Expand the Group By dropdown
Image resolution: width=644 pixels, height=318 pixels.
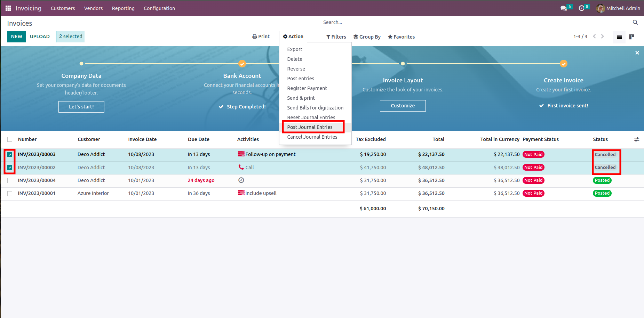coord(367,37)
